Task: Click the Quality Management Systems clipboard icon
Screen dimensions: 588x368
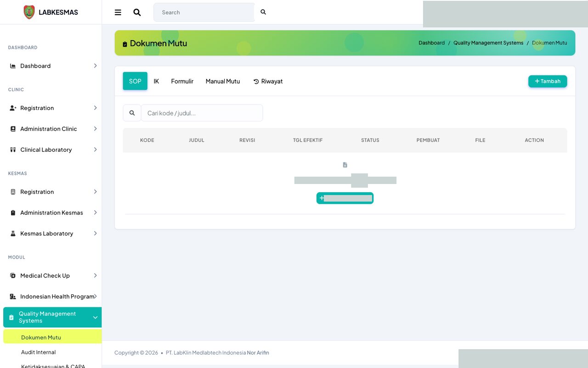Action: click(11, 317)
